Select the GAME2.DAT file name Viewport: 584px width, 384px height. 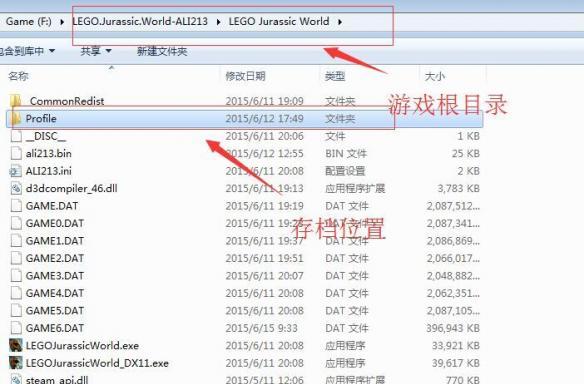coord(55,258)
